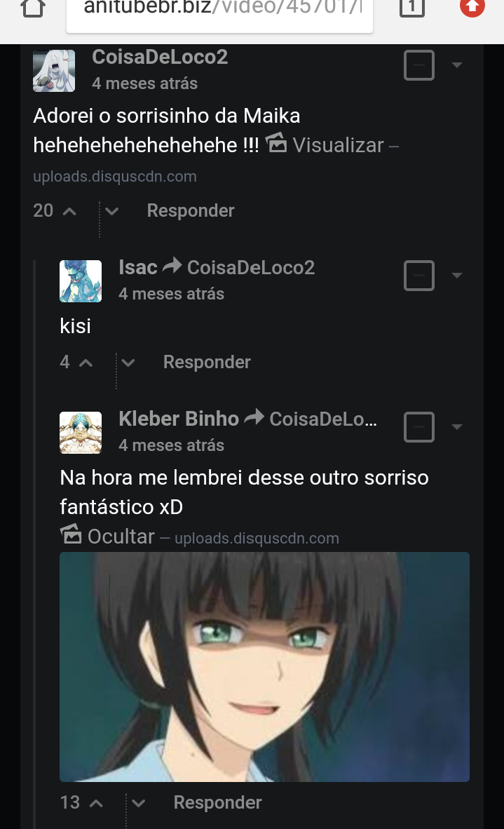Upvote Kleber Binho's reply

(96, 803)
